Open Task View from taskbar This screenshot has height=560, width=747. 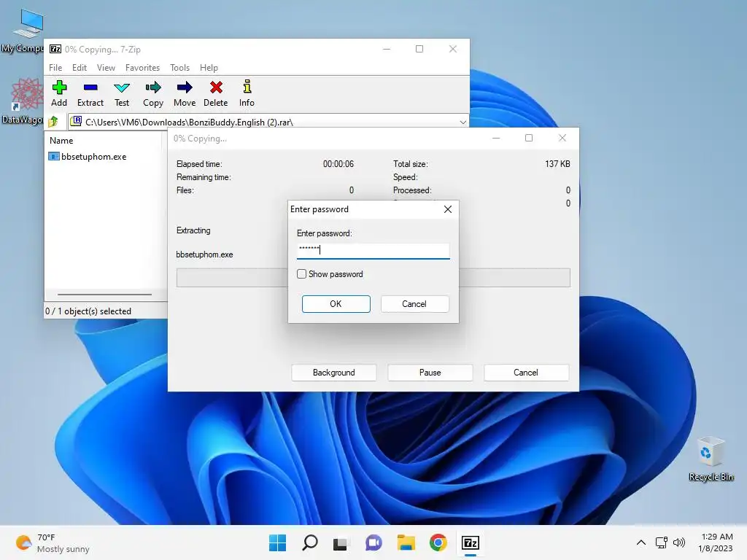[x=341, y=542]
